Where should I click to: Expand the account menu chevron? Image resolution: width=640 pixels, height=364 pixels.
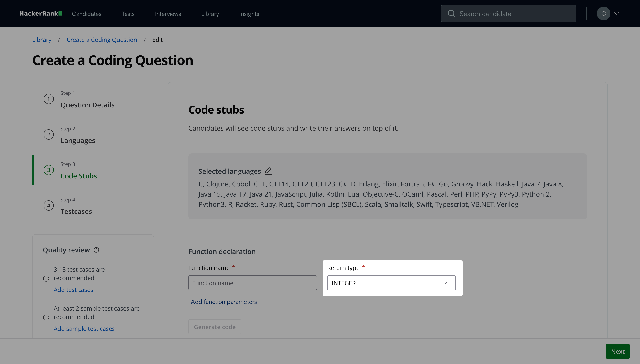tap(617, 14)
